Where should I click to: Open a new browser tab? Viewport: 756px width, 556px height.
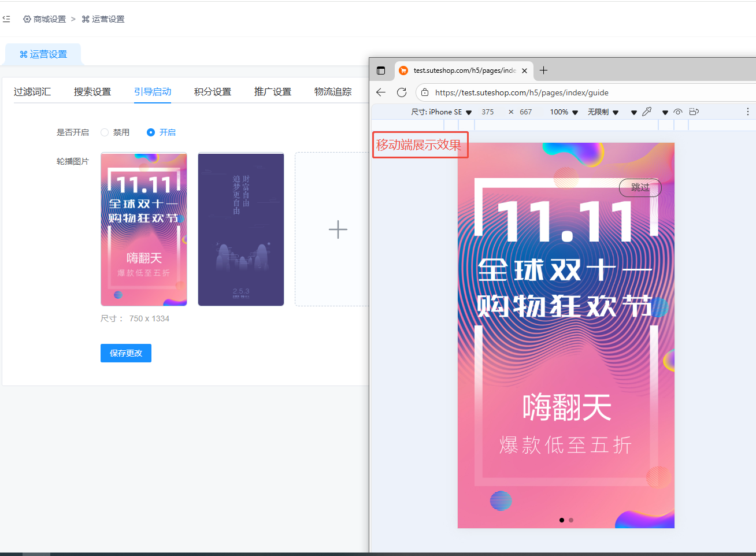coord(543,71)
